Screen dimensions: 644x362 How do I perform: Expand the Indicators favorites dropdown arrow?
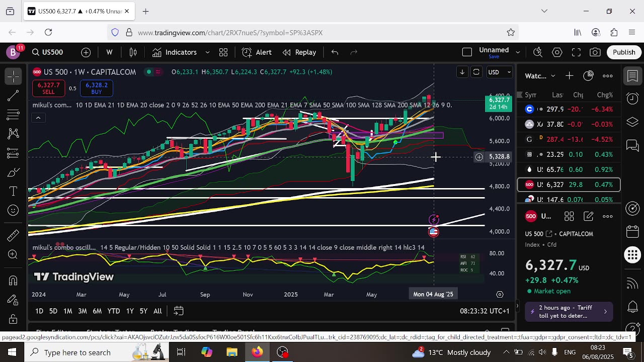click(207, 52)
